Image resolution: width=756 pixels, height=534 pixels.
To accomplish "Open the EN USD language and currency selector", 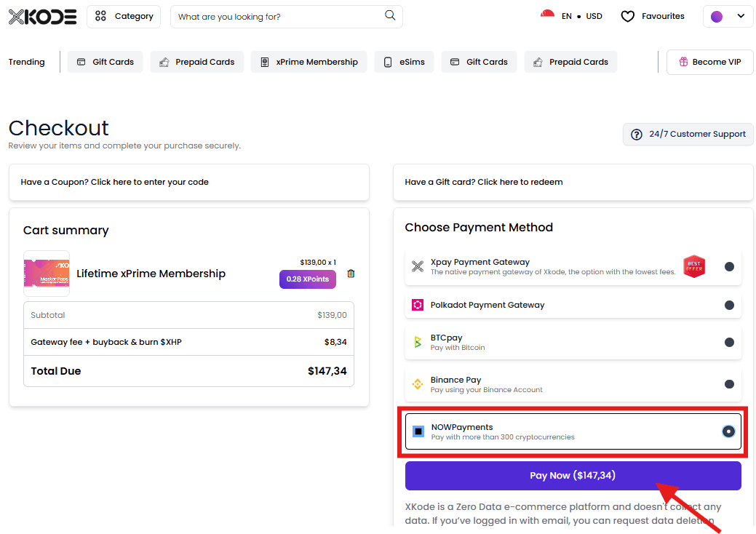I will pyautogui.click(x=582, y=17).
